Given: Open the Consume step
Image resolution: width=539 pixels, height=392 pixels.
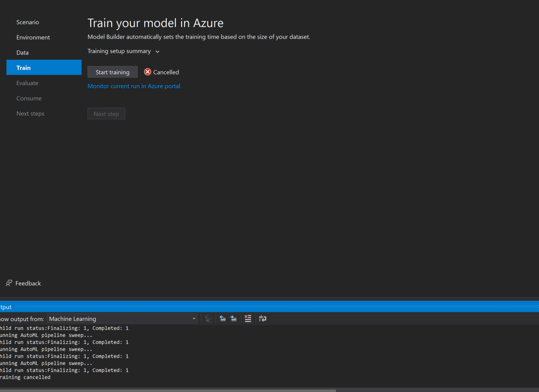Looking at the screenshot, I should 29,98.
